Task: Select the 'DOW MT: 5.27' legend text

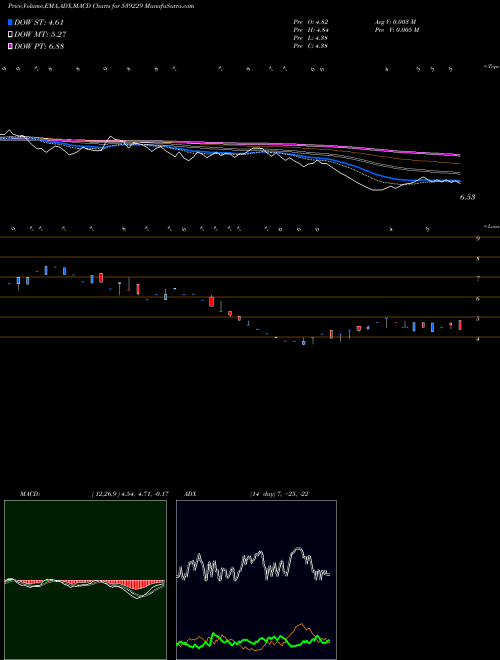Action: tap(40, 35)
